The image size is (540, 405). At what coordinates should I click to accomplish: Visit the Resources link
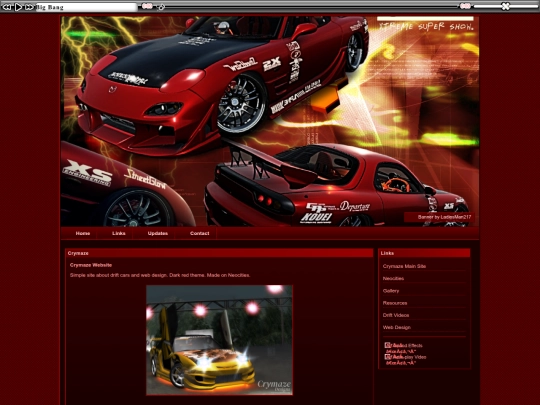tap(395, 303)
